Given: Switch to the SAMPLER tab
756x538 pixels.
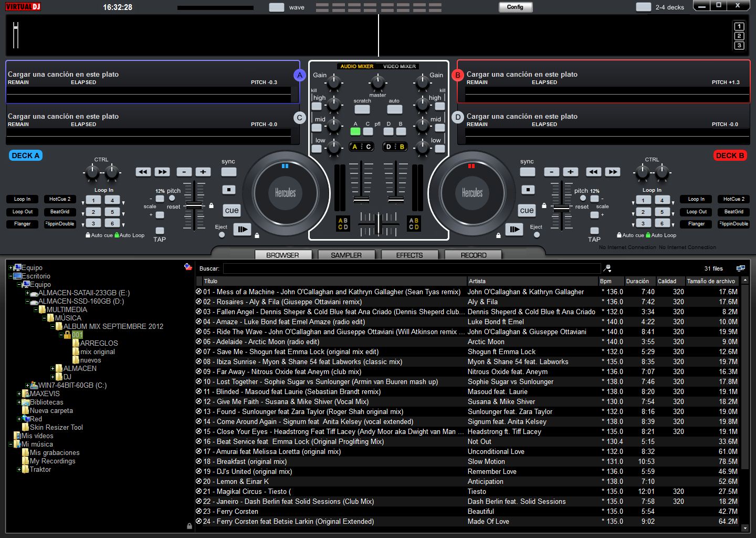Looking at the screenshot, I should pyautogui.click(x=346, y=255).
